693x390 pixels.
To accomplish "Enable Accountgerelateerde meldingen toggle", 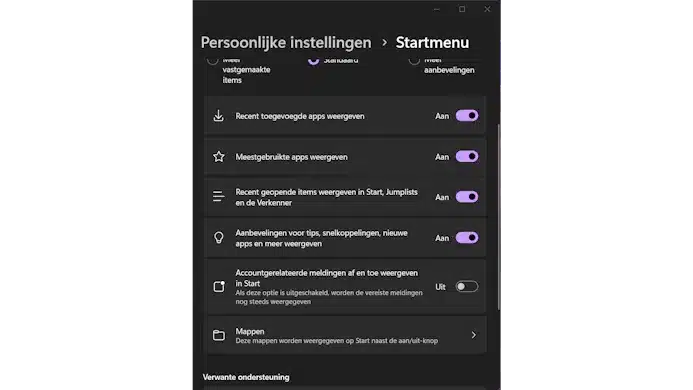I will (x=467, y=287).
